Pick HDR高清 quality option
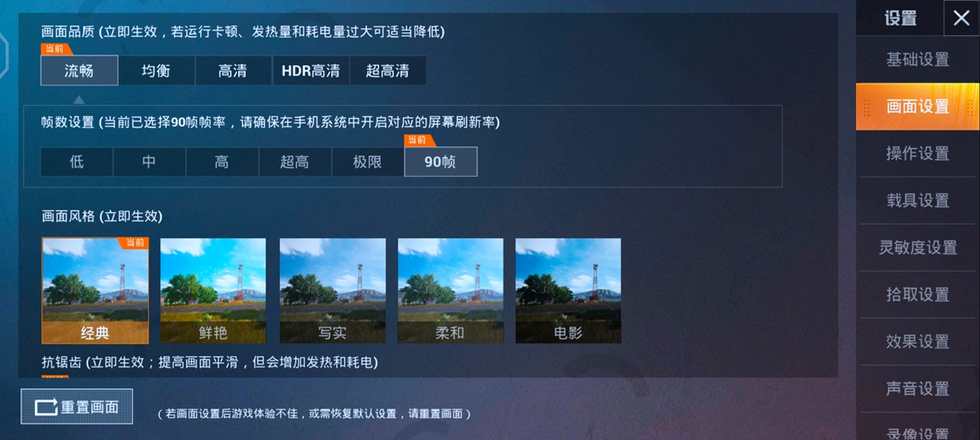980x440 pixels. tap(311, 71)
